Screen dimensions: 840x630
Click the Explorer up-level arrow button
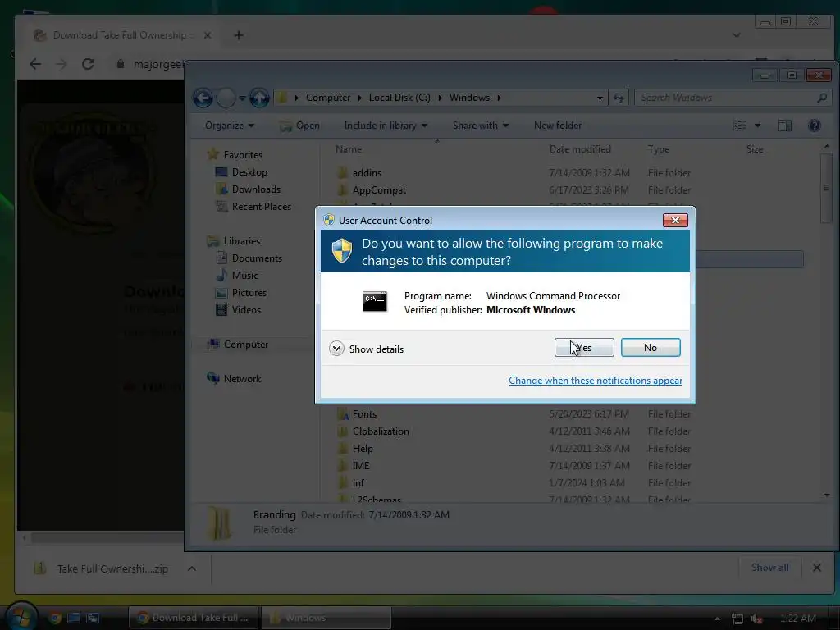click(x=259, y=98)
